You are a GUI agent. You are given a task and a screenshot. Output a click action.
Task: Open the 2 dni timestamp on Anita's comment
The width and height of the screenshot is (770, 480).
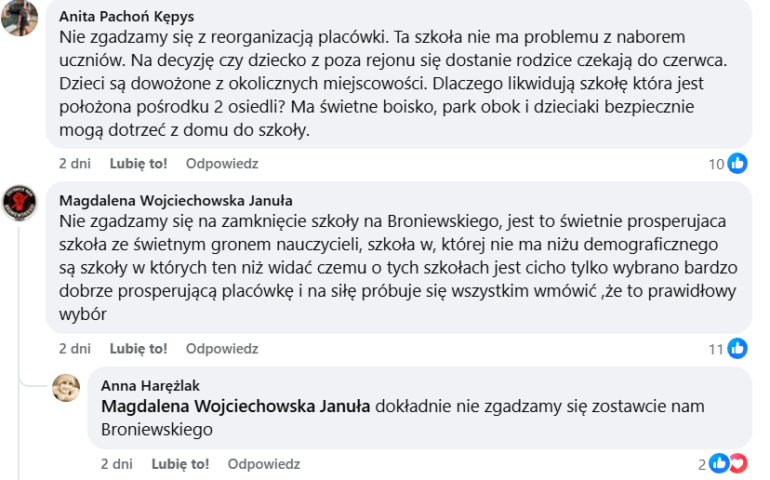point(75,163)
